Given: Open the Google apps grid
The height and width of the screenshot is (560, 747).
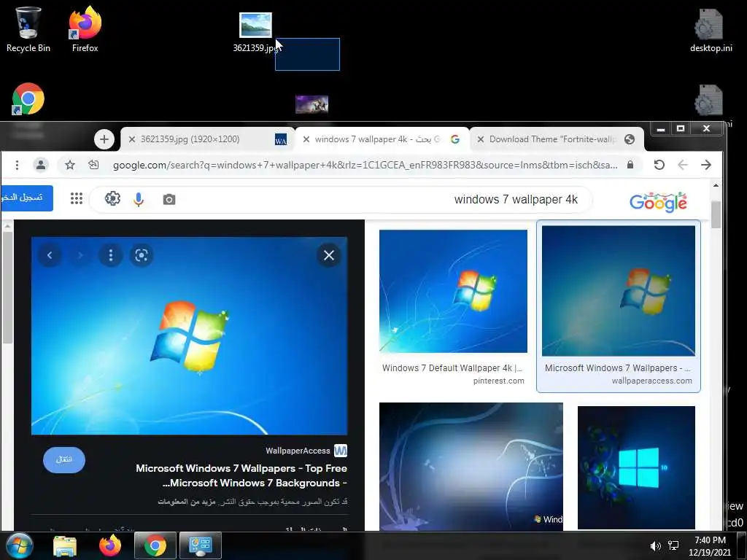Looking at the screenshot, I should 77,198.
